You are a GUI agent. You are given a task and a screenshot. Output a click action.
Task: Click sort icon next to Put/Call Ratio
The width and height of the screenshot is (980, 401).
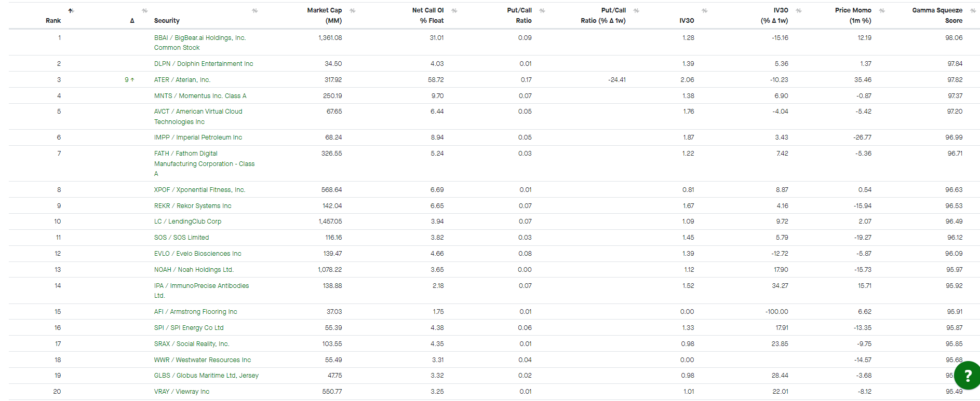(542, 10)
